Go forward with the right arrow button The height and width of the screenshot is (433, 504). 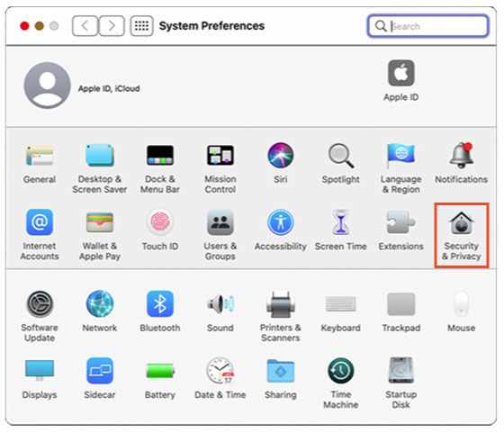[x=112, y=26]
